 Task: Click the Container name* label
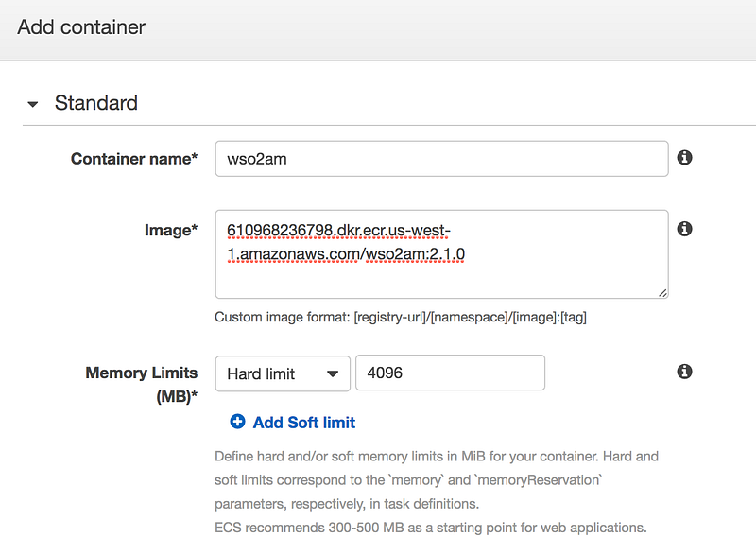point(134,159)
